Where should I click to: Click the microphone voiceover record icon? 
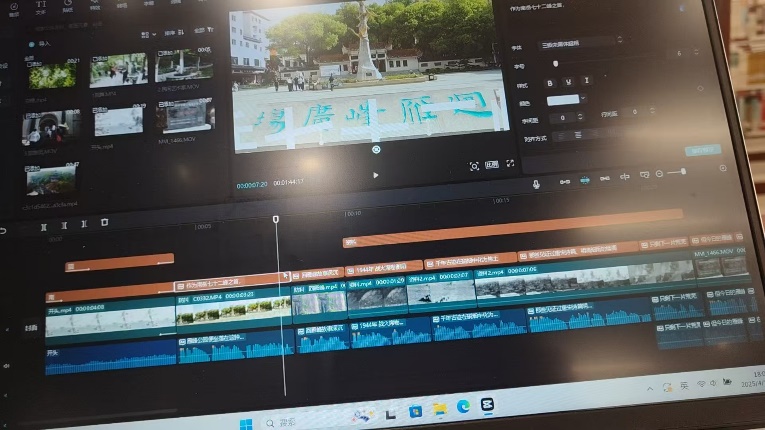click(536, 183)
